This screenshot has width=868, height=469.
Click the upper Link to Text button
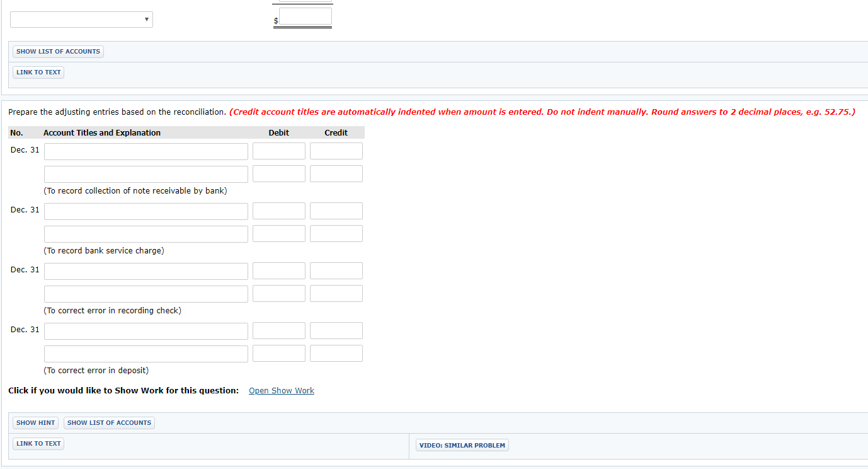38,72
